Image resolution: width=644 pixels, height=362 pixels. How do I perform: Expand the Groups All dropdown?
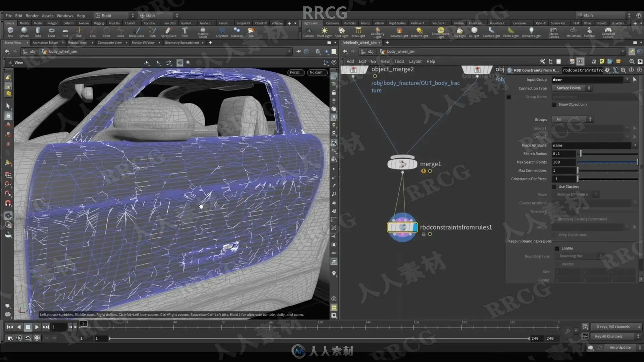[x=573, y=119]
